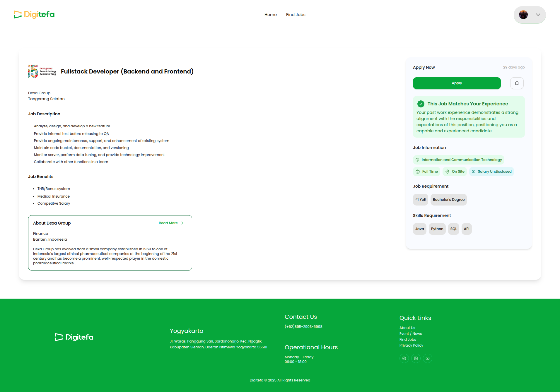Click the Digitefa logo in the header
The width and height of the screenshot is (560, 392).
(34, 15)
